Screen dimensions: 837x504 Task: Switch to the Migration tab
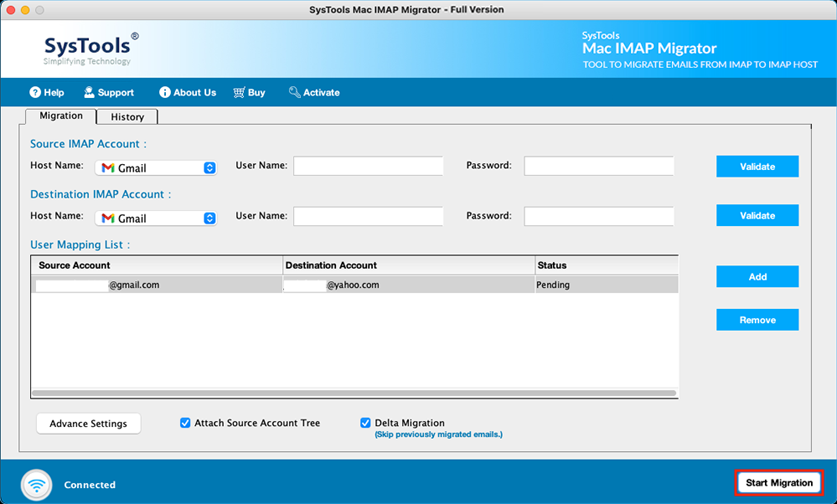coord(61,116)
